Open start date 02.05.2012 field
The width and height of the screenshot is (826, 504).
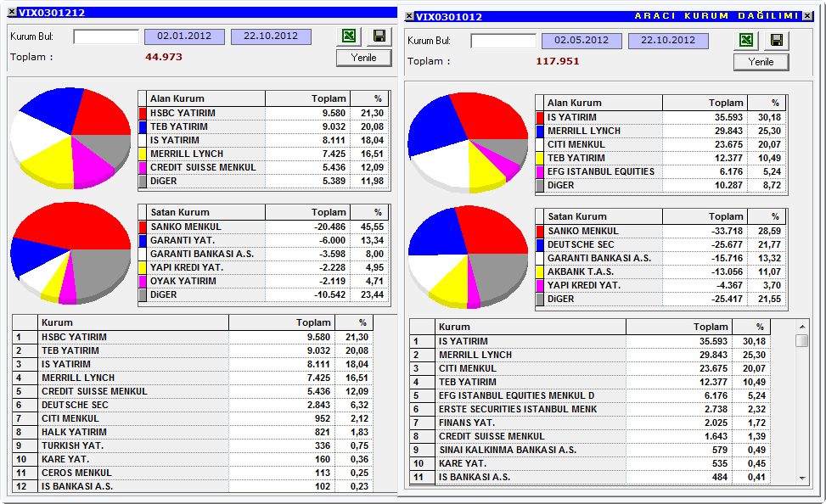pyautogui.click(x=582, y=41)
